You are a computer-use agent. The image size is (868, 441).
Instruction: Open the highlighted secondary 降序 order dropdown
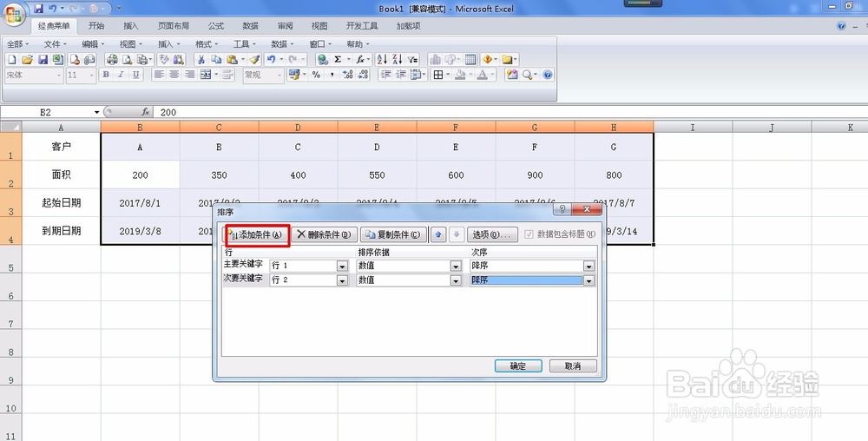(589, 280)
